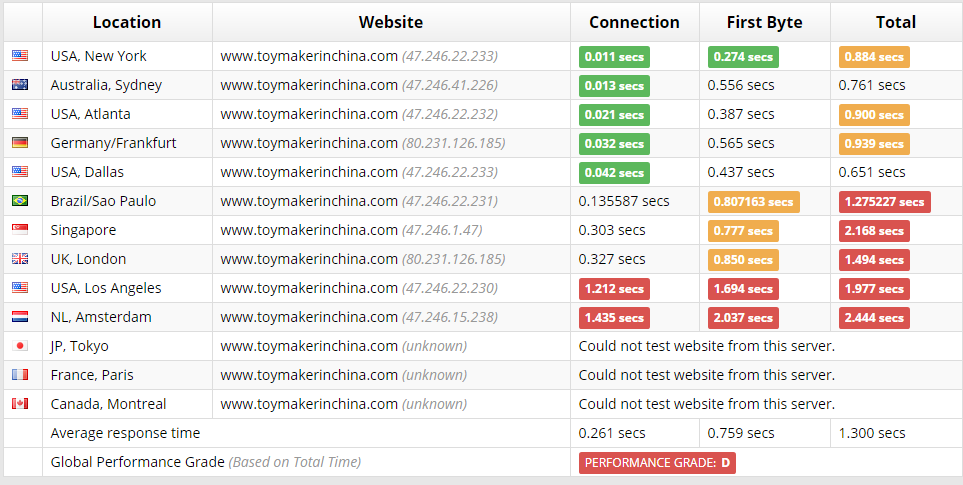Click the French flag in the Paris row

coord(20,374)
